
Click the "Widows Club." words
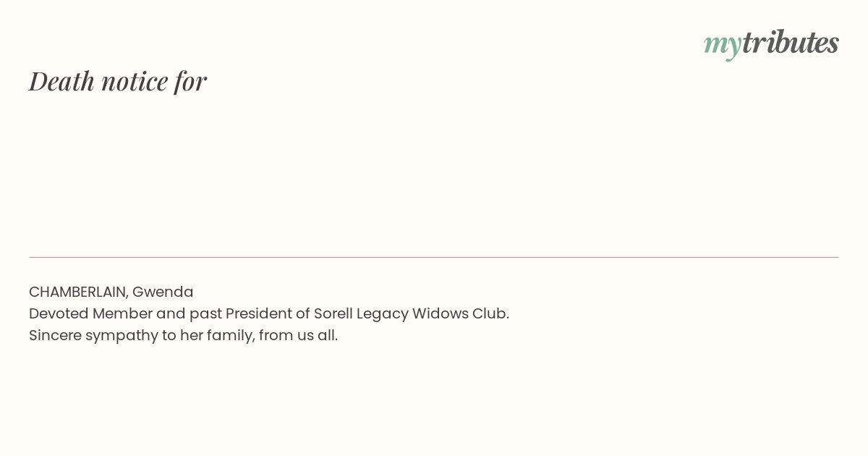tap(461, 313)
